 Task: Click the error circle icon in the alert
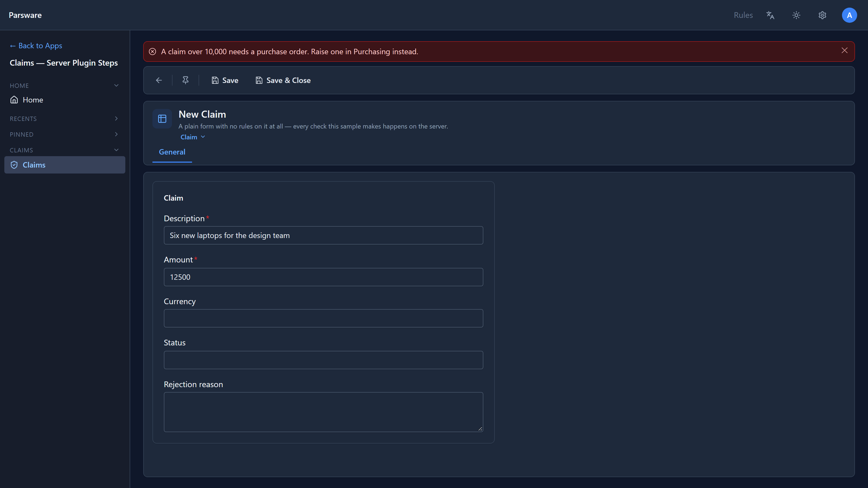click(152, 52)
